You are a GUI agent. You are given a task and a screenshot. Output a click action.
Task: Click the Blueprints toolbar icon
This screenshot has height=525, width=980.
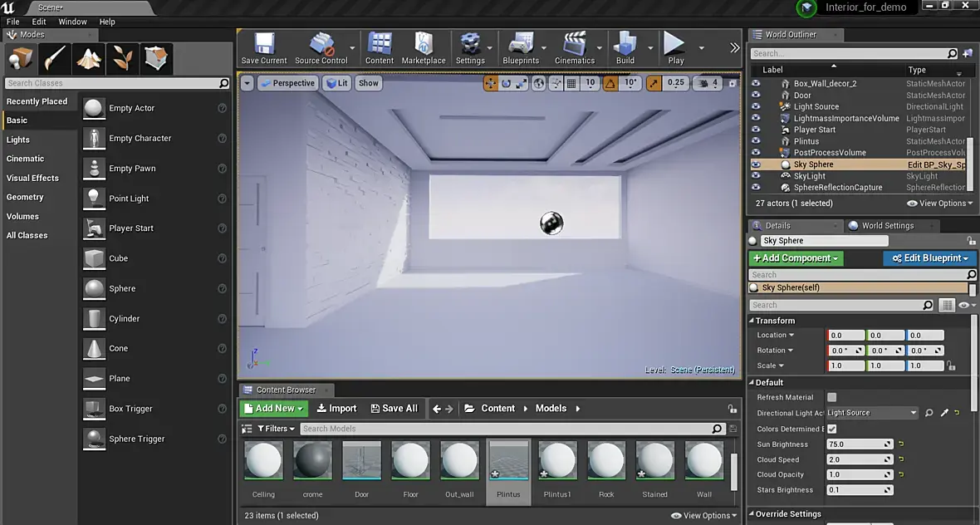[x=521, y=49]
